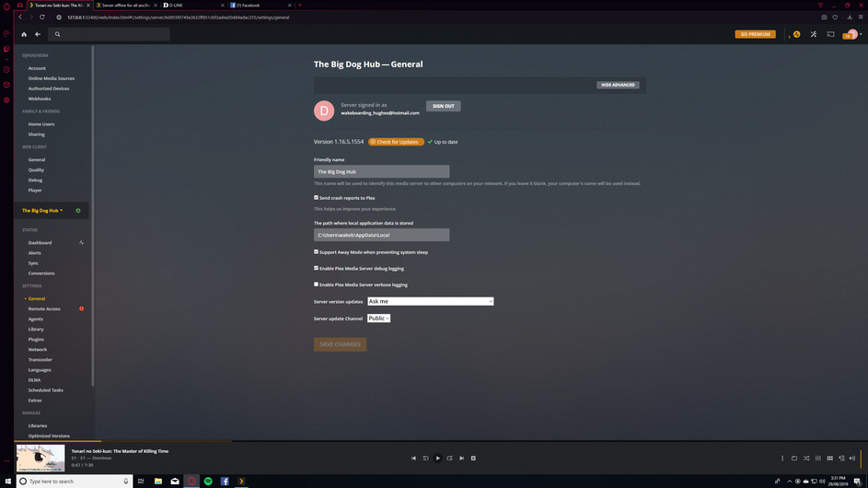The width and height of the screenshot is (868, 488).
Task: Open the player's more options dots
Action: point(782,459)
